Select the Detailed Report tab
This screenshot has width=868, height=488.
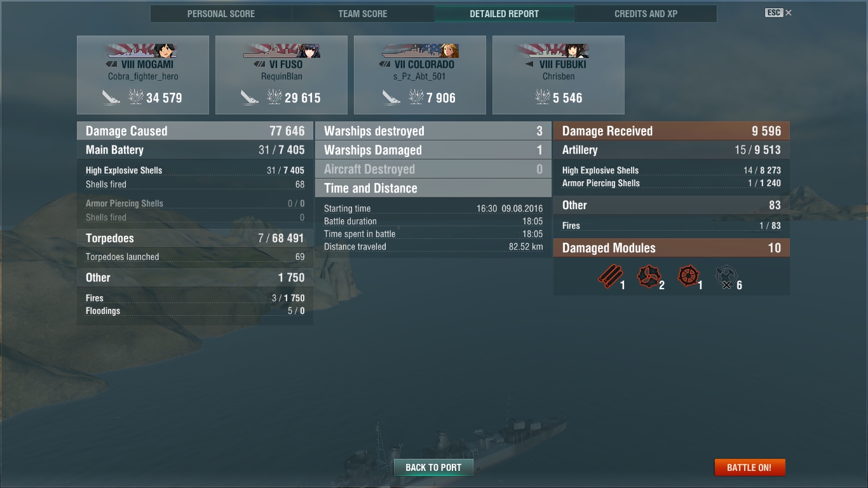click(505, 13)
